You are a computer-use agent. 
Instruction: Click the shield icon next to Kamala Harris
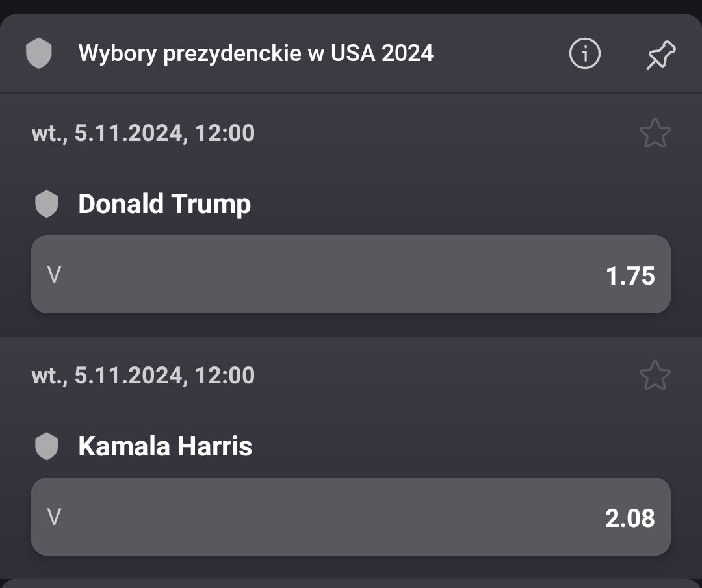point(46,447)
